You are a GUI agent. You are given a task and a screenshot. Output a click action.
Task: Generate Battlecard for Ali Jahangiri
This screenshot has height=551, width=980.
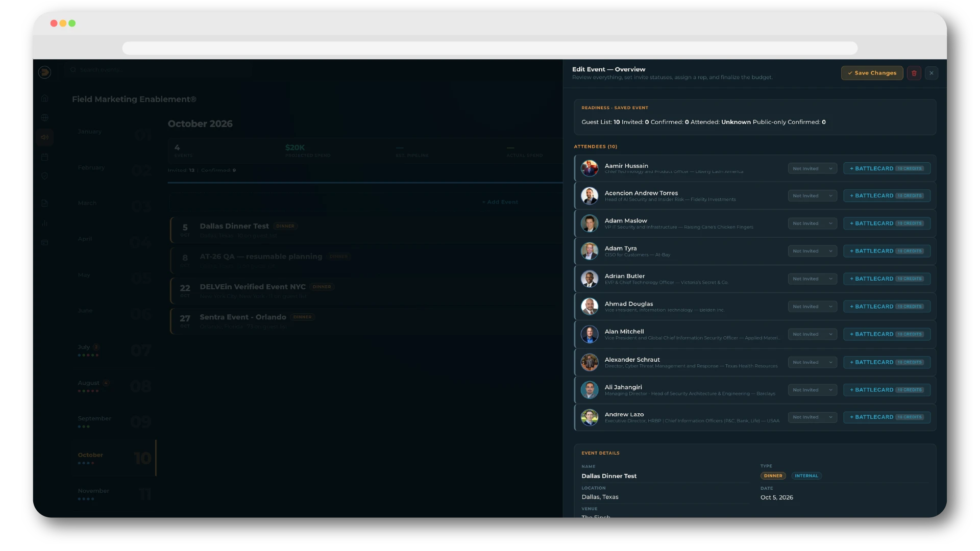point(887,390)
